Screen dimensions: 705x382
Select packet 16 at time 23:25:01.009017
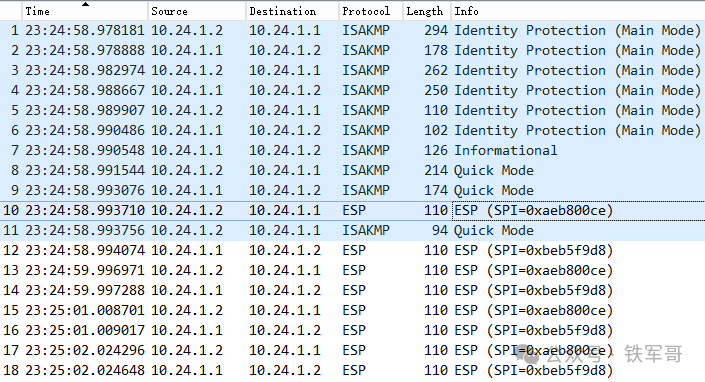[x=352, y=330]
